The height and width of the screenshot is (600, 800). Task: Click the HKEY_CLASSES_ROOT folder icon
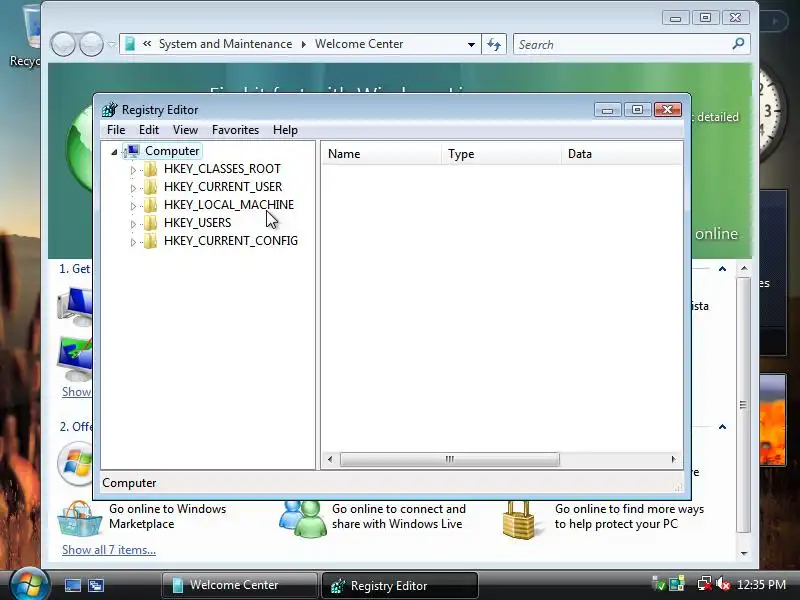(151, 169)
